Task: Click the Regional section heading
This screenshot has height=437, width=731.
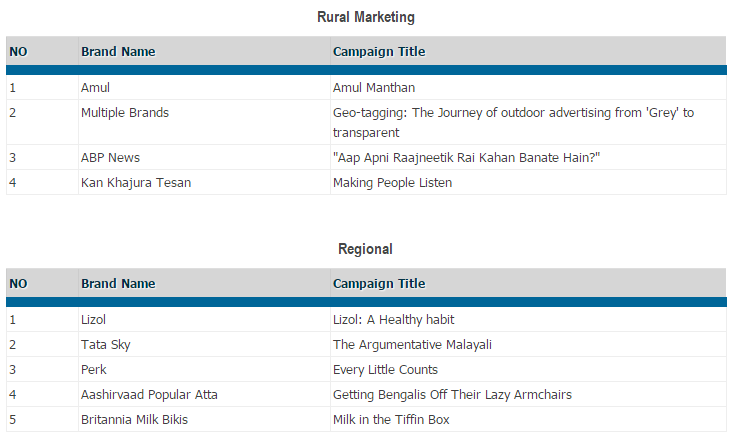Action: tap(365, 249)
